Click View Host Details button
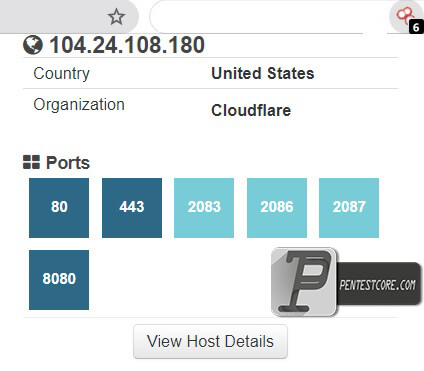 click(210, 342)
